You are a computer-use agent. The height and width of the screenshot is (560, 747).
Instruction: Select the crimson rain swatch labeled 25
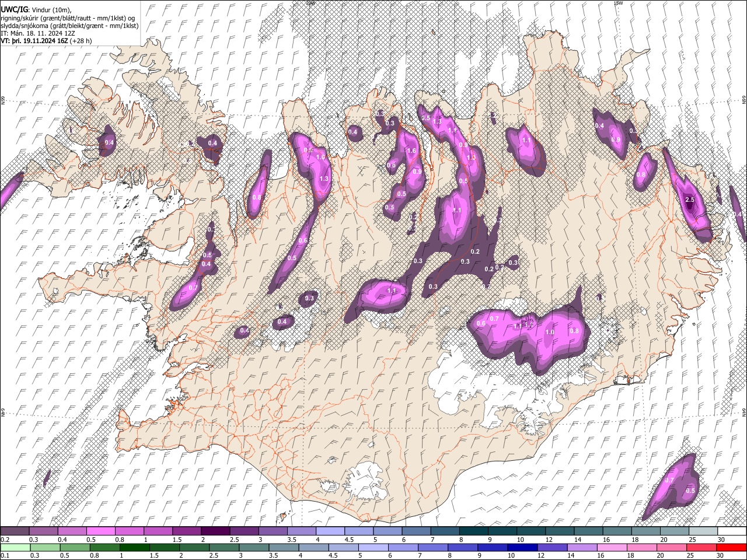pyautogui.click(x=700, y=548)
